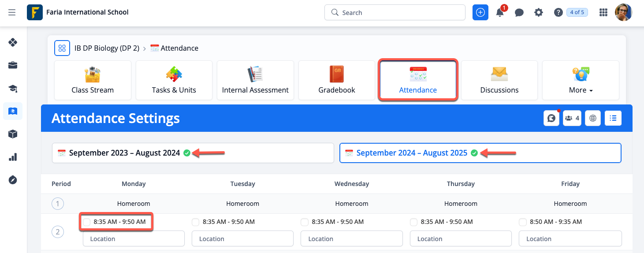Image resolution: width=644 pixels, height=253 pixels.
Task: Click the blue quick add plus button
Action: pos(480,12)
